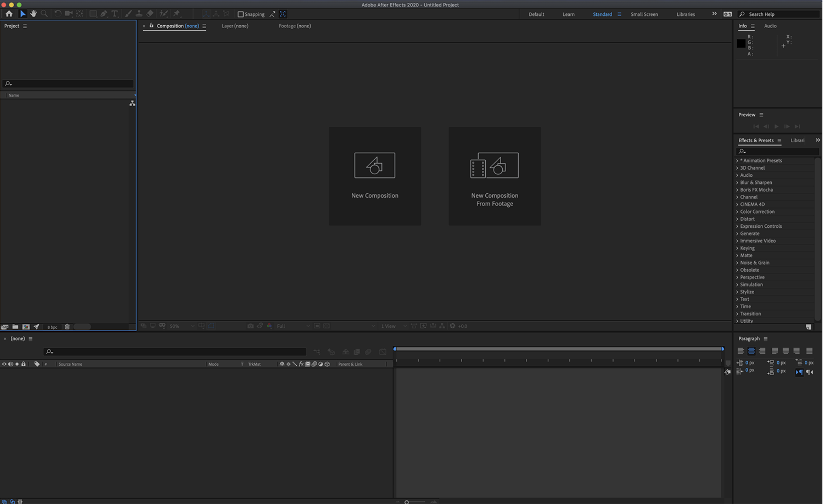Select the Horizontal Type tool
The image size is (824, 504).
[x=114, y=14]
